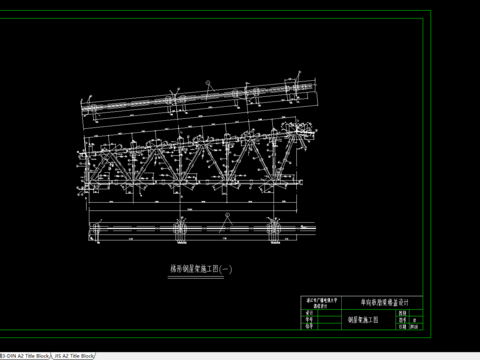Click the double underline beneath the drawing title
480x360 pixels.
[x=196, y=277]
